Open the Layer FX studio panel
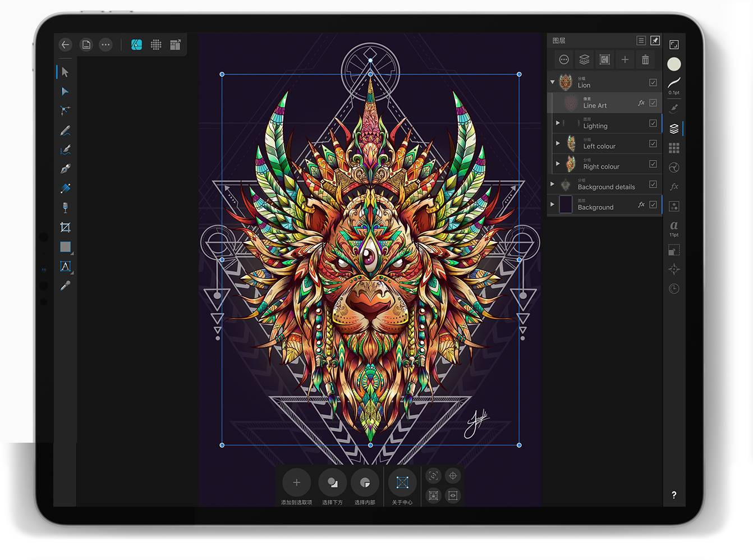Viewport: 753px width, 560px height. [x=674, y=186]
